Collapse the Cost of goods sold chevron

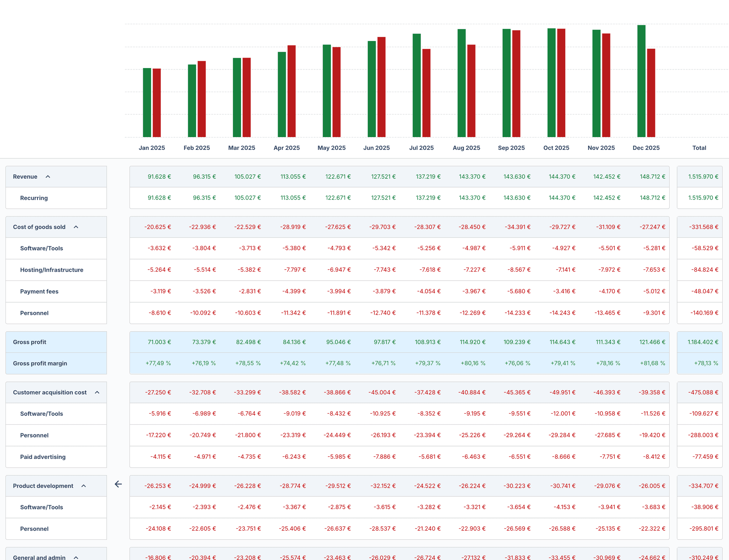coord(76,227)
